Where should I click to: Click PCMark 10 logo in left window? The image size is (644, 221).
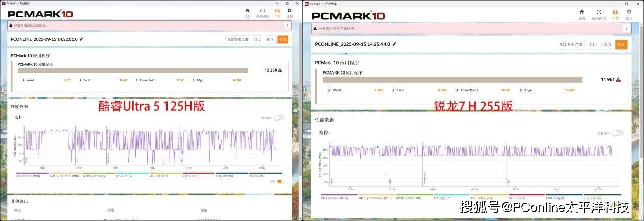(x=40, y=14)
